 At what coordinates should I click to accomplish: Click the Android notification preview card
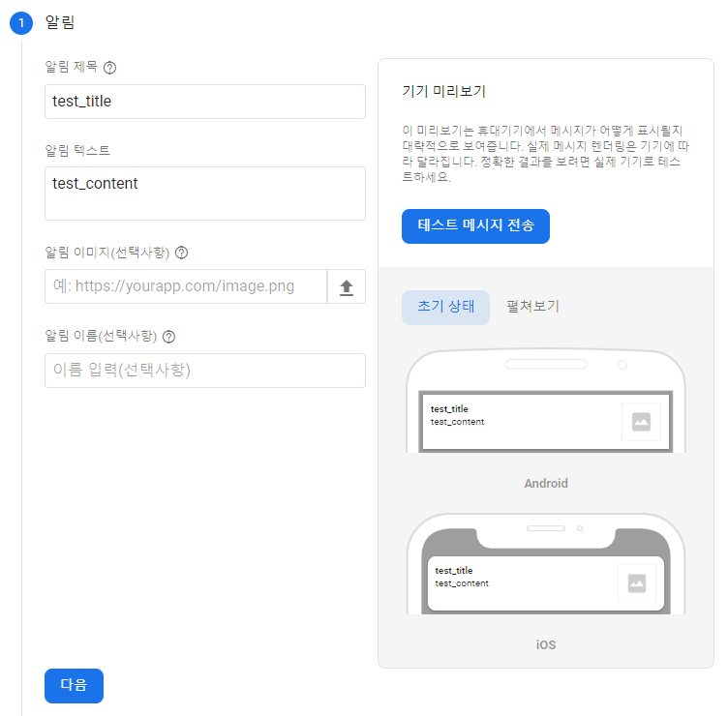pyautogui.click(x=546, y=422)
